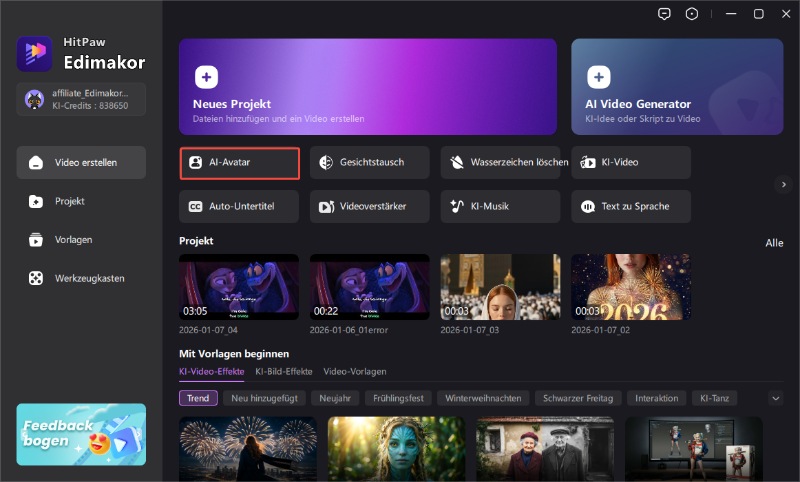The width and height of the screenshot is (800, 482).
Task: Open the Gesichtstausch face swap tool
Action: tap(370, 162)
